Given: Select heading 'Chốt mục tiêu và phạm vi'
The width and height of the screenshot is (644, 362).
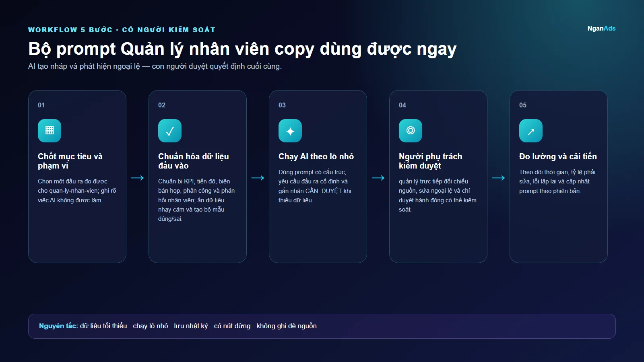Looking at the screenshot, I should point(70,161).
